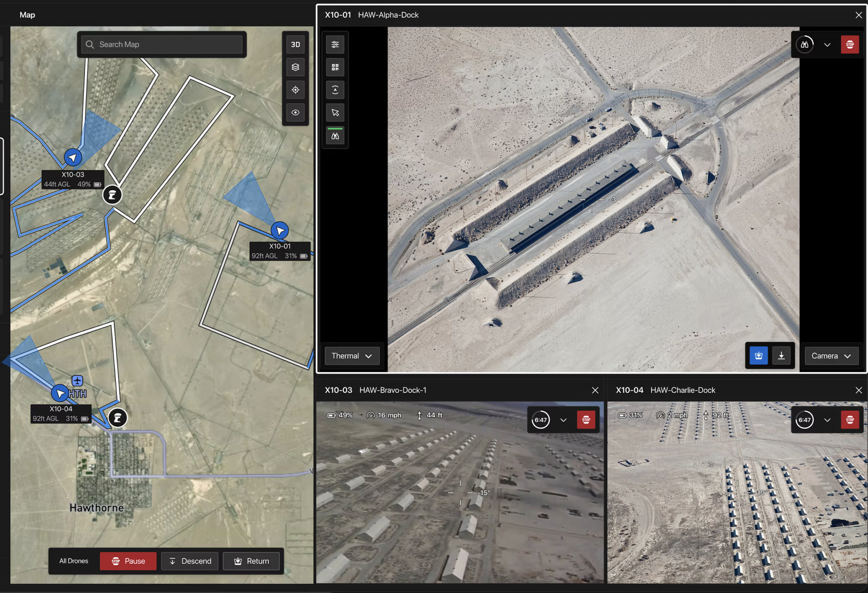
Task: Click X10-01 label showing 92ft AGL on map
Action: point(280,251)
